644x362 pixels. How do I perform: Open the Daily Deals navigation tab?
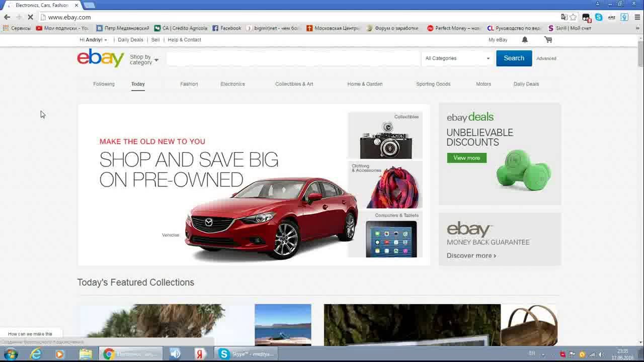tap(526, 84)
